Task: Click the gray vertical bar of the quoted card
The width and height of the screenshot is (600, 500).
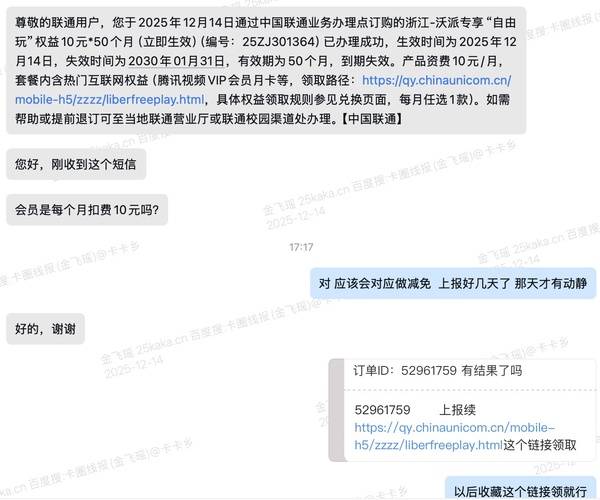Action: (x=337, y=410)
